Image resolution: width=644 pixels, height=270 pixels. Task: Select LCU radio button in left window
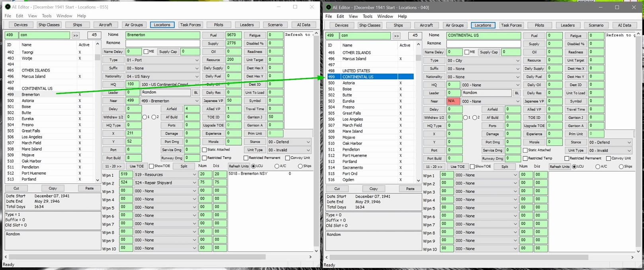tap(253, 166)
